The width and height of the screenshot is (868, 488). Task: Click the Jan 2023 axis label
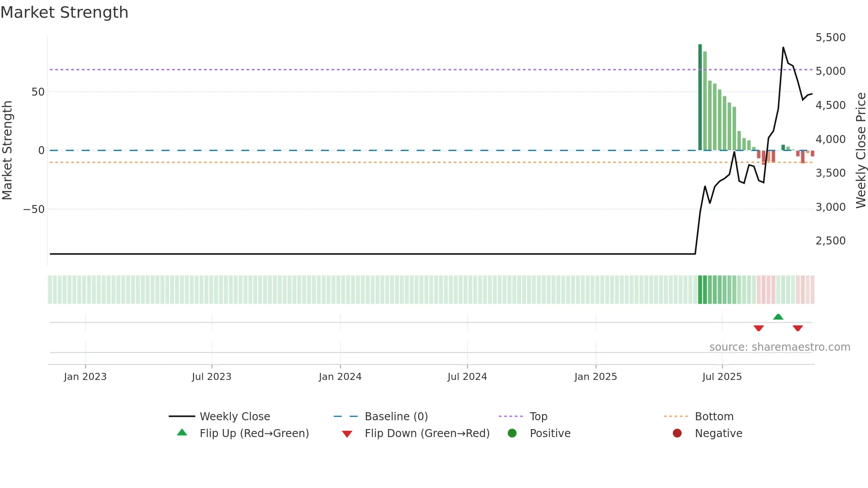85,377
